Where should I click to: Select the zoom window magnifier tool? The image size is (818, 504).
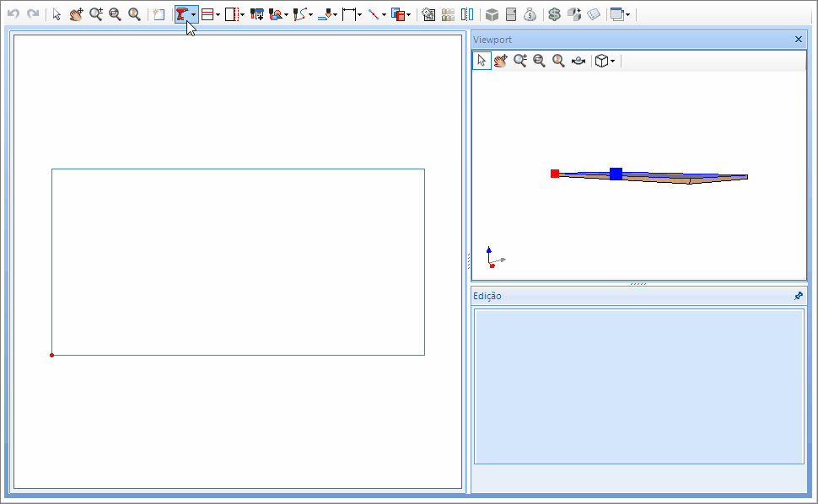(x=115, y=14)
